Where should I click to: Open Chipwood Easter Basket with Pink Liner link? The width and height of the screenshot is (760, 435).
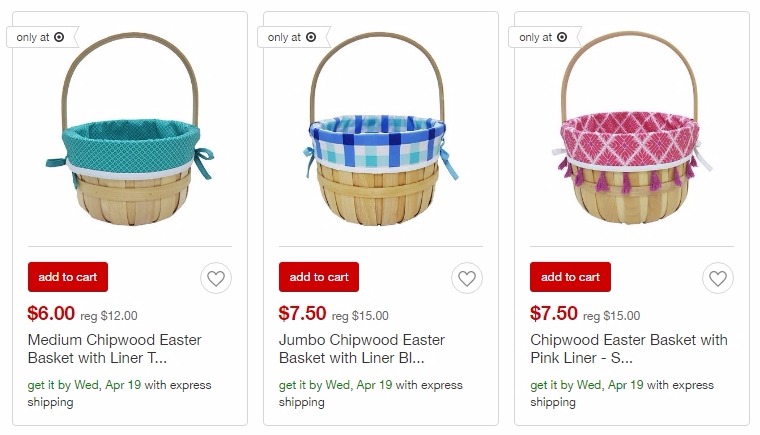(629, 349)
